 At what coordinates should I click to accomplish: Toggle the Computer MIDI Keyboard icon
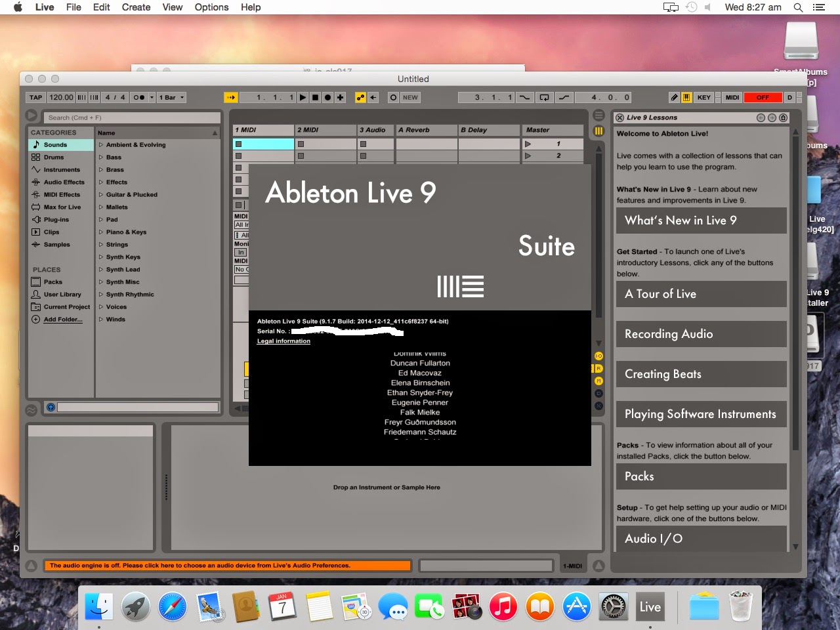pos(686,97)
